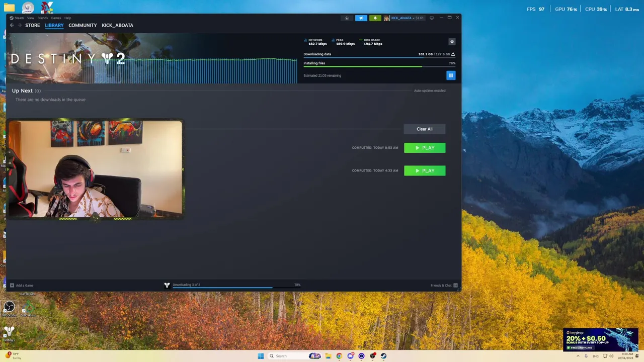
Task: Pause the Destiny 2 download
Action: (451, 75)
